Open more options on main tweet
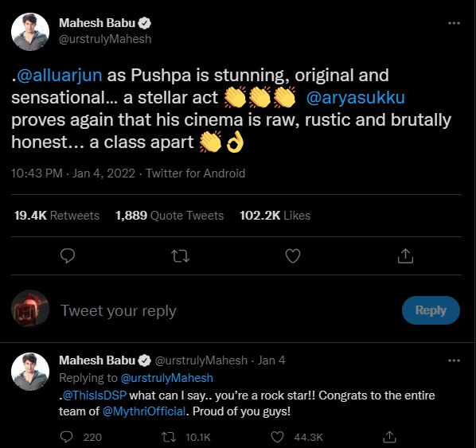 tap(454, 23)
